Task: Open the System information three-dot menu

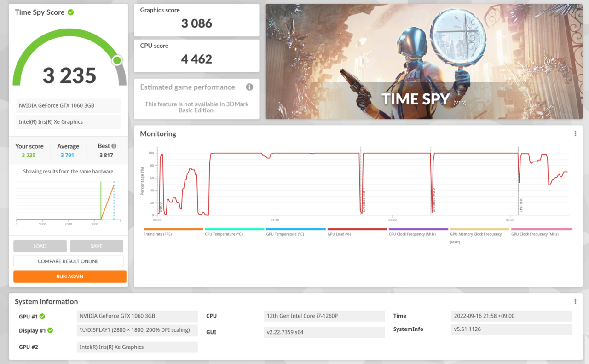Action: (575, 301)
